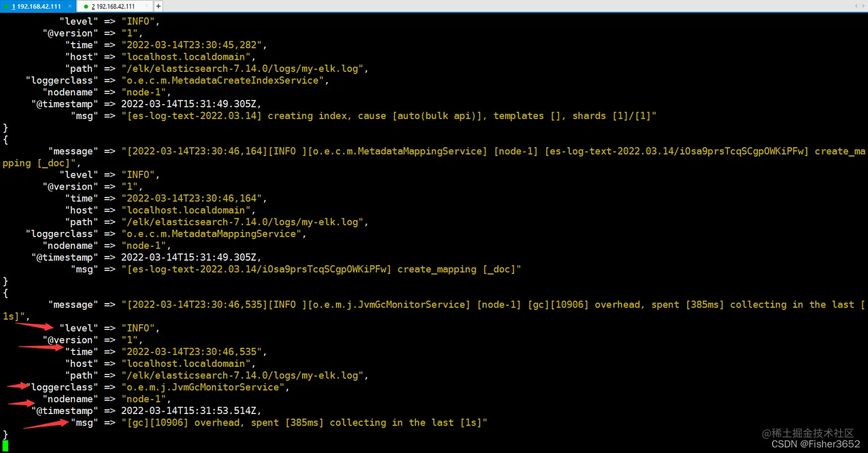Click the message line containing JvmGcMonitorService and [gc][10906]
This screenshot has height=453, width=868.
click(456, 305)
